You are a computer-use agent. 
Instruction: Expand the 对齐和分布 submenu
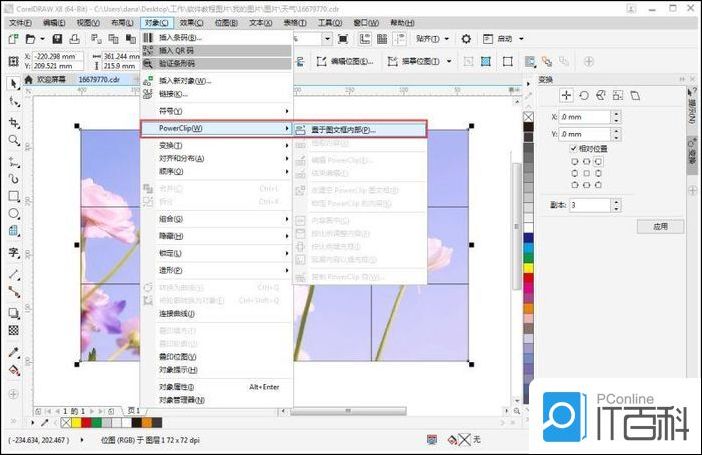click(x=217, y=159)
